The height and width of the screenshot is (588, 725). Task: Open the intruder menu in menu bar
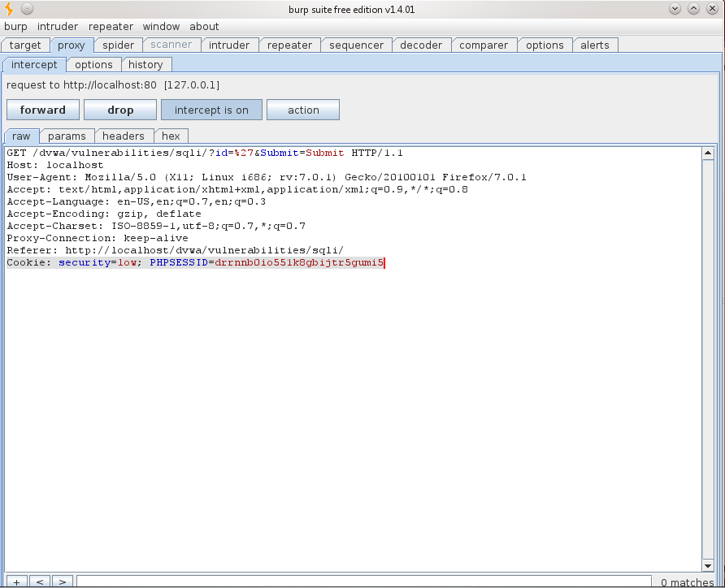point(58,26)
